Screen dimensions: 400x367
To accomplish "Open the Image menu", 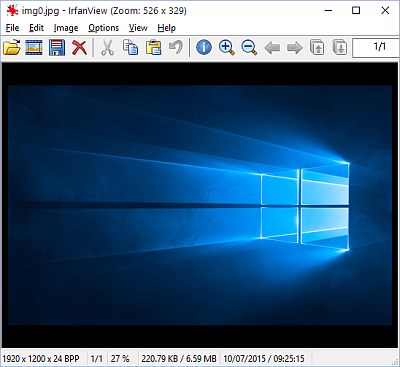I will [66, 28].
